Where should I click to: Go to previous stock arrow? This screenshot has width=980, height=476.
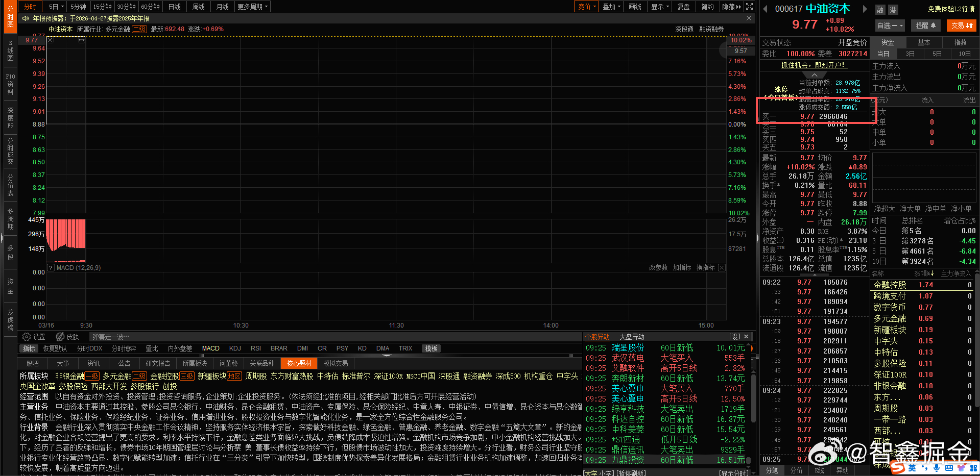[765, 9]
